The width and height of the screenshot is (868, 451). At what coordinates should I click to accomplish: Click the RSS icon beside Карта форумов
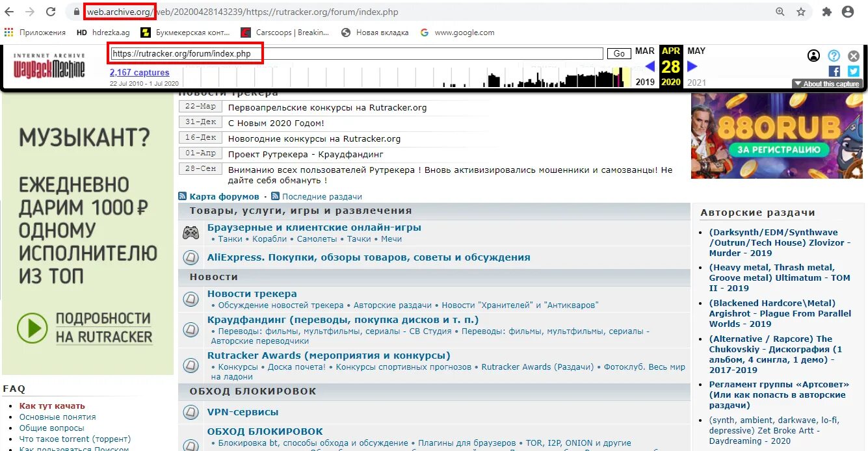183,196
